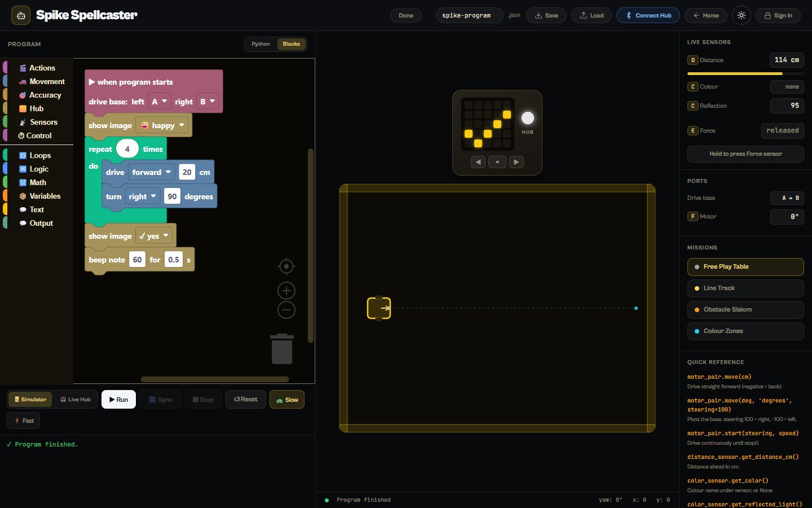The image size is (812, 508).
Task: Click the trash can in blocks workspace
Action: click(282, 349)
